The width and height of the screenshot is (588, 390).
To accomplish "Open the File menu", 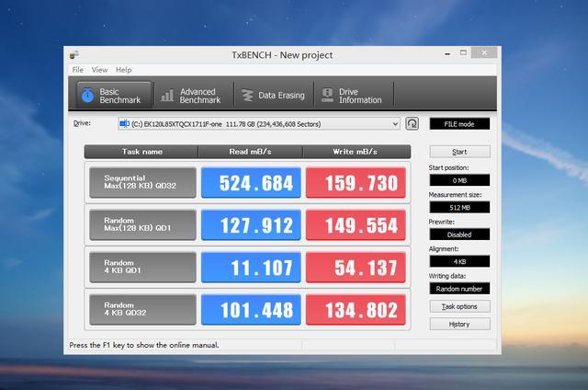I will 77,70.
